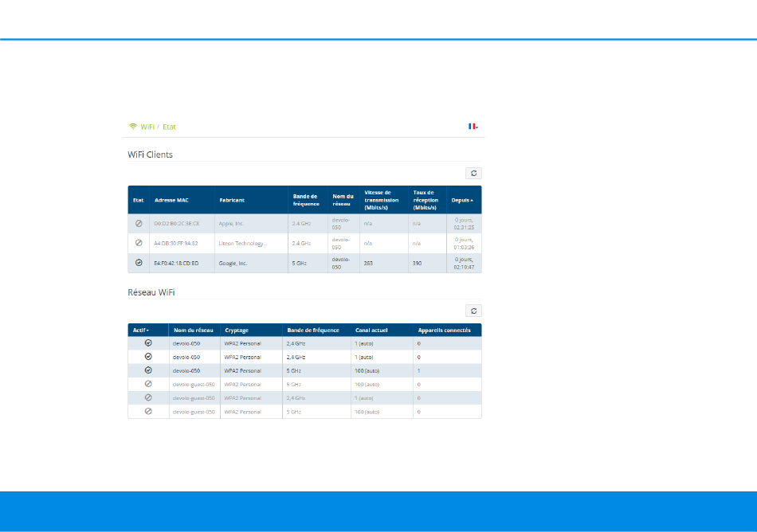757x532 pixels.
Task: Click the WiFi Clients section heading
Action: 150,155
